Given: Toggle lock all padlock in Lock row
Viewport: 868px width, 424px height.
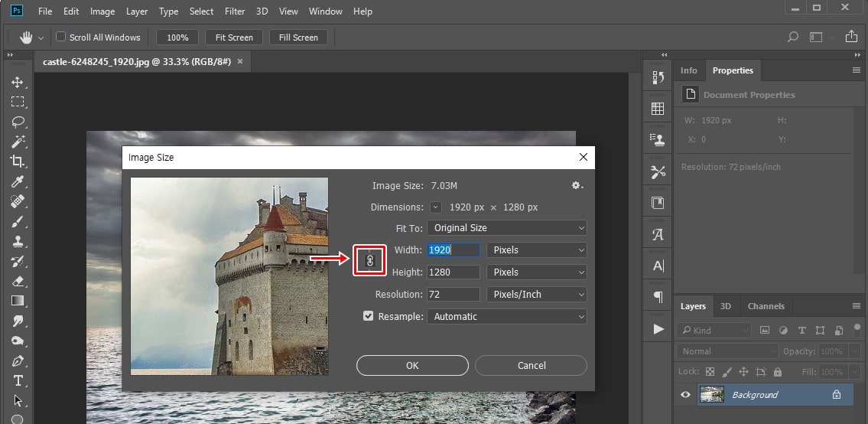Looking at the screenshot, I should [778, 372].
